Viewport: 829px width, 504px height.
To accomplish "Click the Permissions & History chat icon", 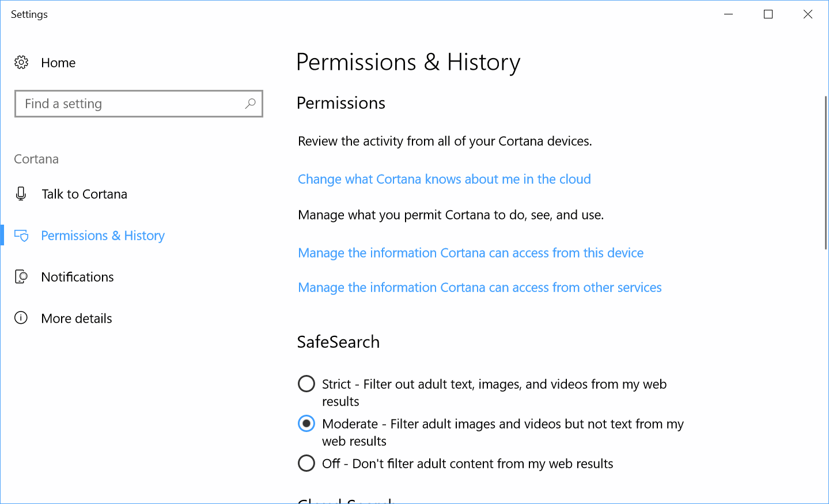I will (x=21, y=235).
